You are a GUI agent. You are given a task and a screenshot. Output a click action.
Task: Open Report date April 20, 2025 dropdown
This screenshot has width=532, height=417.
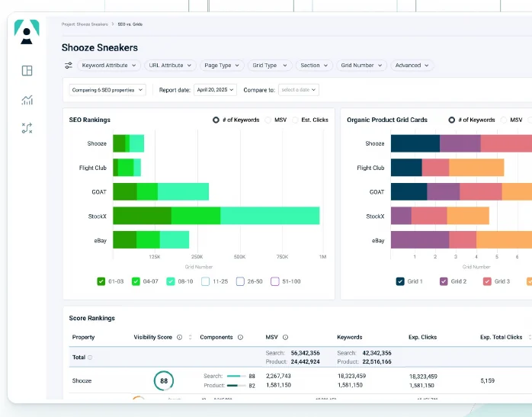click(215, 90)
